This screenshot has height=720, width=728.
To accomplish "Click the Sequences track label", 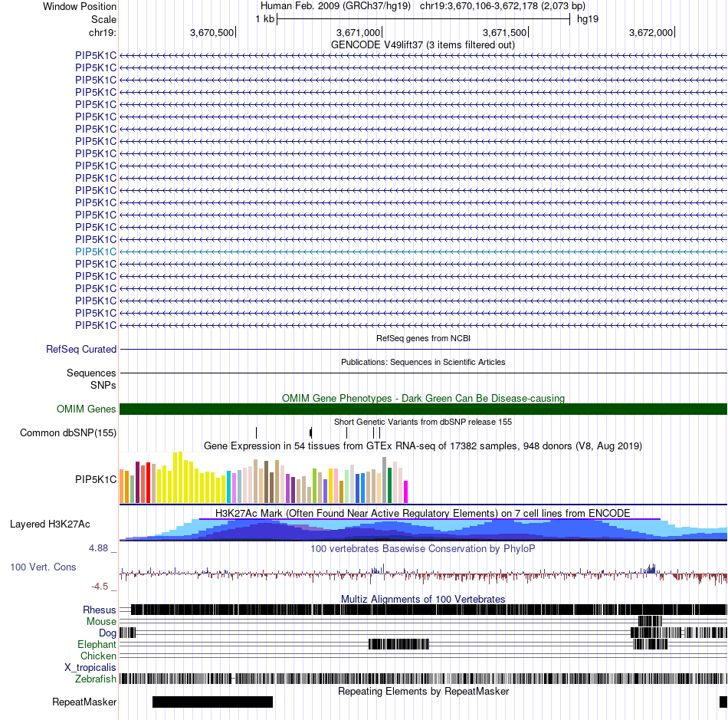I will point(91,373).
